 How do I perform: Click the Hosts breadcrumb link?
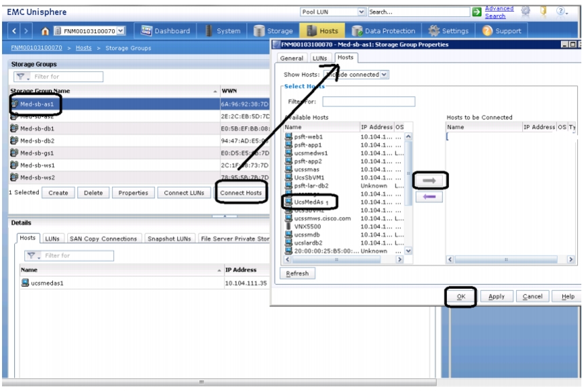[83, 48]
